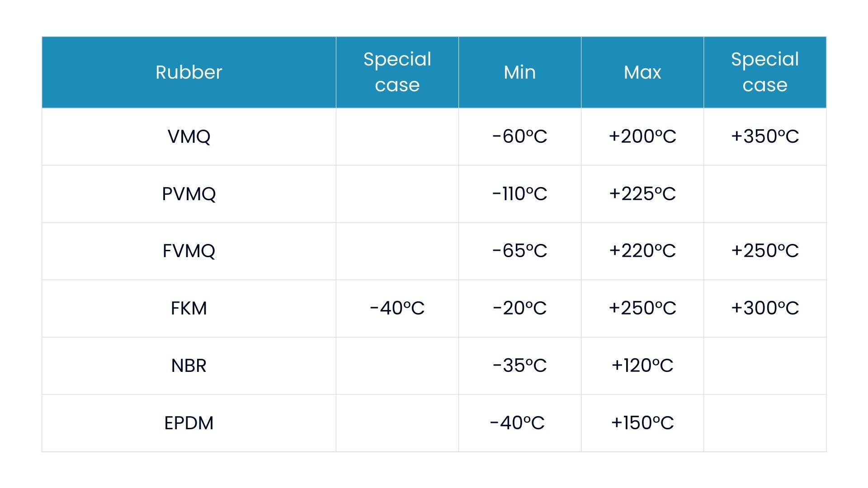Select PVMQ minimum value -110°C

coord(519,194)
